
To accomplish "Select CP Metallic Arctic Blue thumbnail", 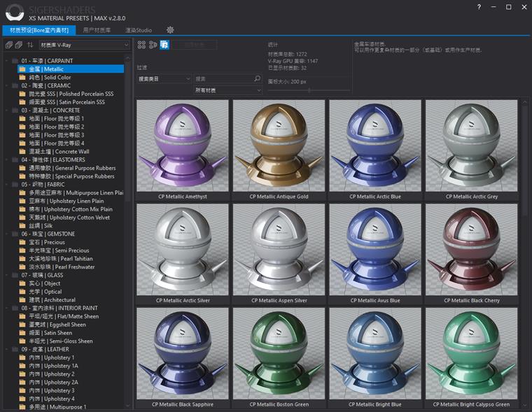I will point(375,145).
